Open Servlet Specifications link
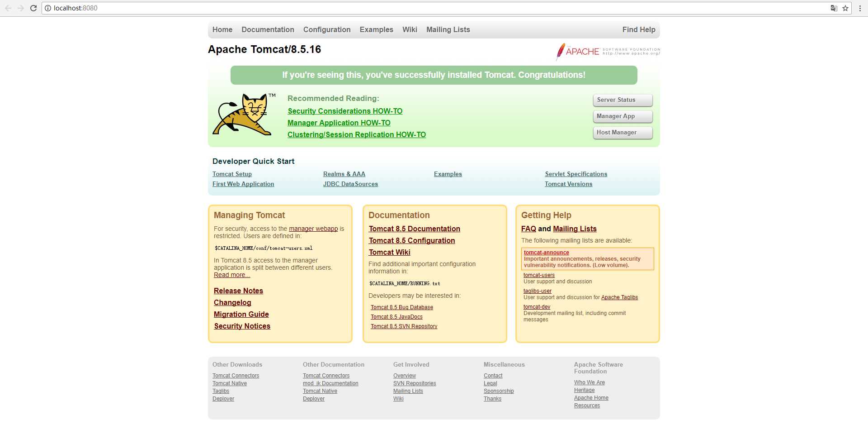Viewport: 868px width, 425px height. (576, 174)
